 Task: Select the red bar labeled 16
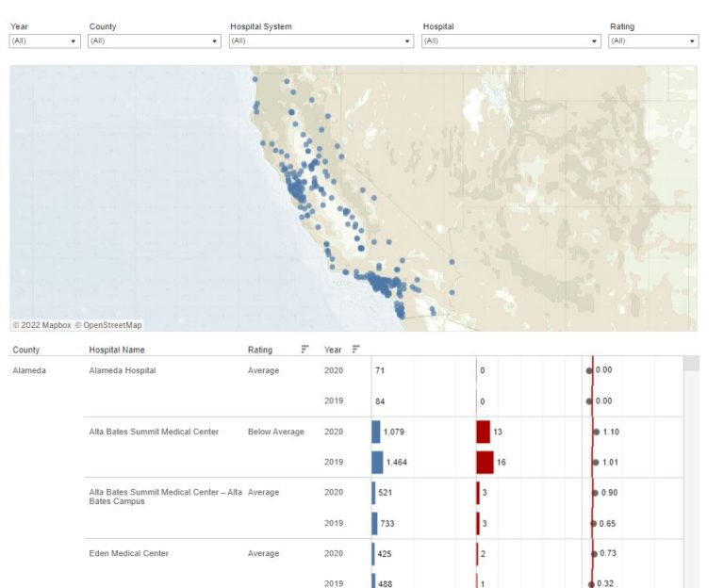point(485,463)
